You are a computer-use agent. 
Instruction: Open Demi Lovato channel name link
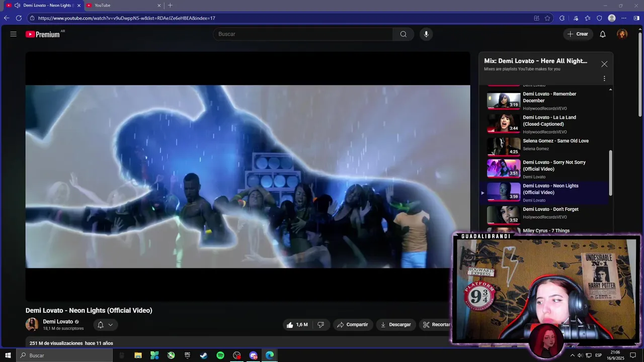click(58, 322)
